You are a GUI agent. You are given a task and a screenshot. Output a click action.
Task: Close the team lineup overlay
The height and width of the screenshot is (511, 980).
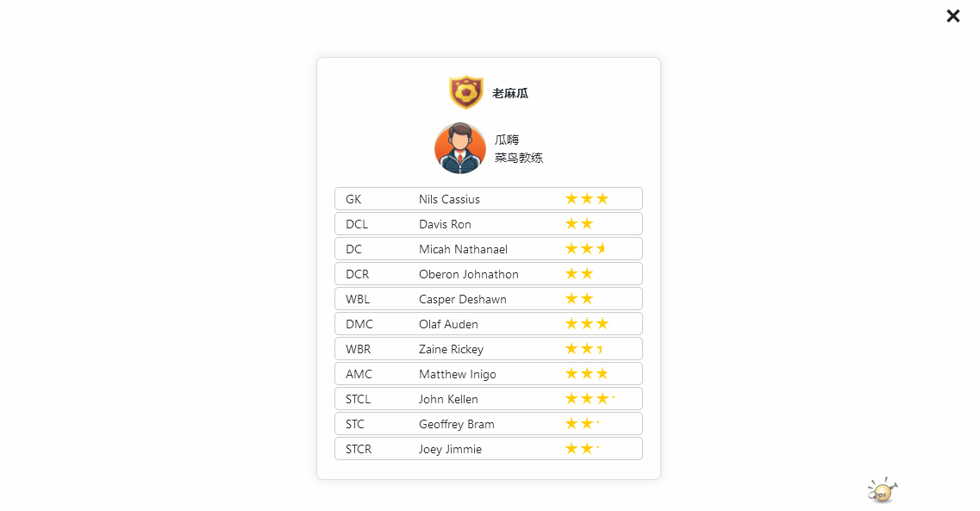[952, 16]
